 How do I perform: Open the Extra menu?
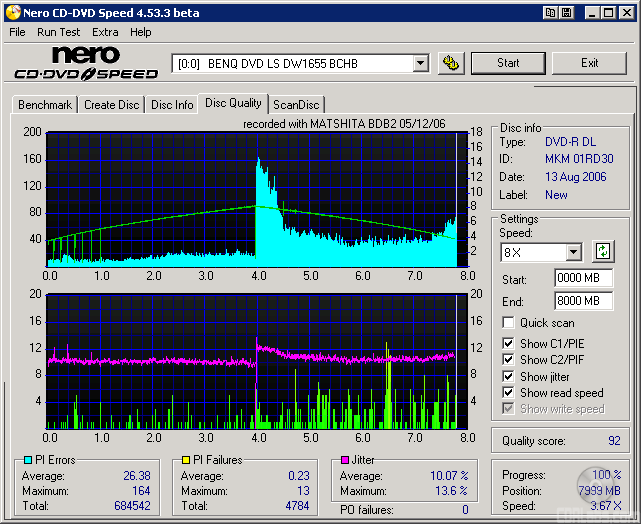click(x=105, y=32)
